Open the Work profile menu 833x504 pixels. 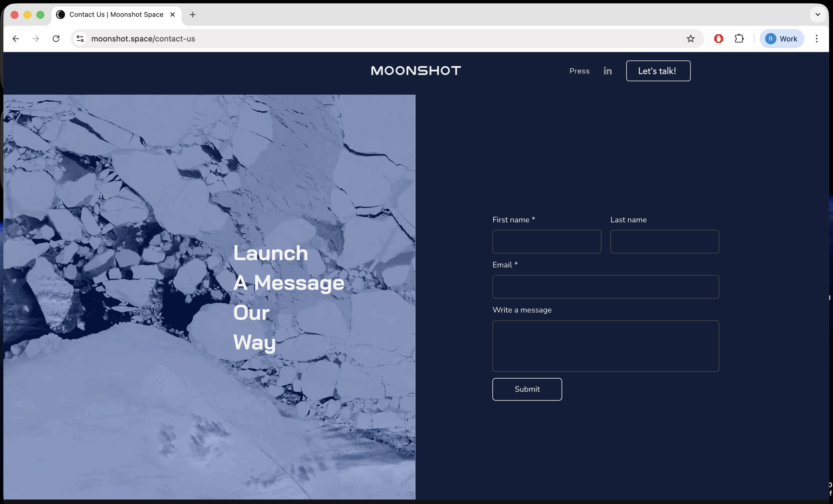point(781,39)
